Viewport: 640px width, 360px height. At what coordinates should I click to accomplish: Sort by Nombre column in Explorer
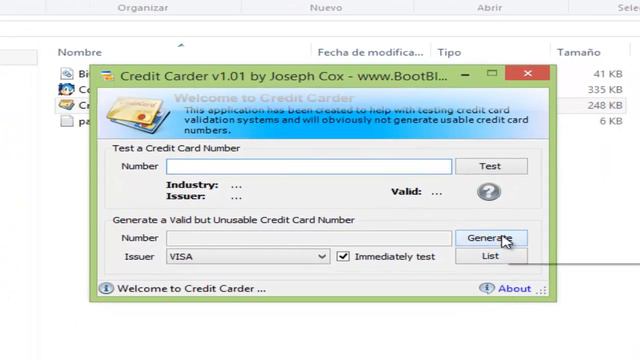tap(80, 52)
